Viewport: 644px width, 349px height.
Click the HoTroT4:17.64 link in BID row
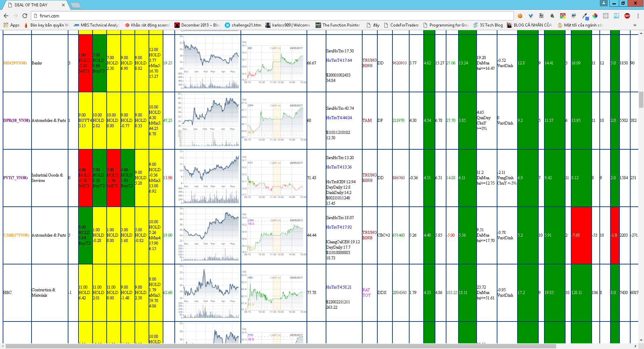pyautogui.click(x=339, y=60)
